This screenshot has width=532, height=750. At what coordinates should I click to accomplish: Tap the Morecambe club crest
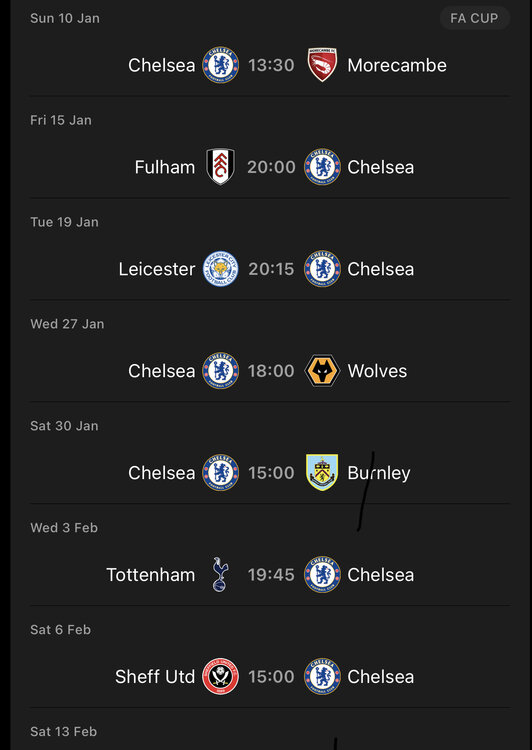[x=322, y=65]
